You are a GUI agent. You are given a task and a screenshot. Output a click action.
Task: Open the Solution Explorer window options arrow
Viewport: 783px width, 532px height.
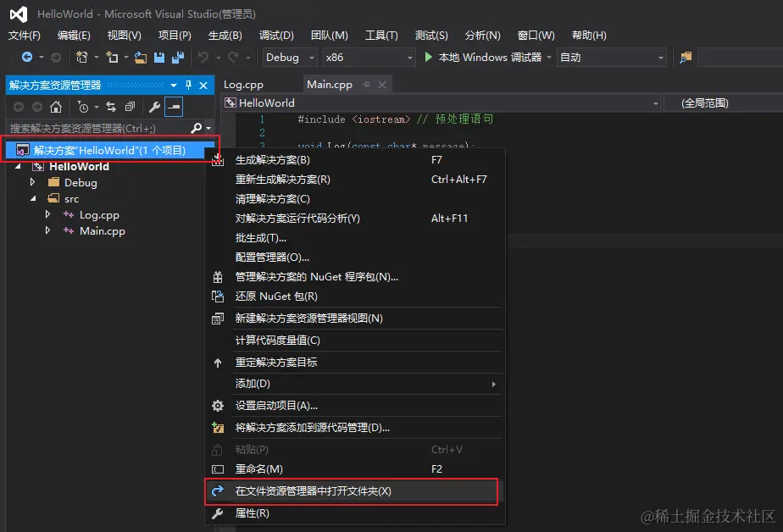pyautogui.click(x=173, y=86)
